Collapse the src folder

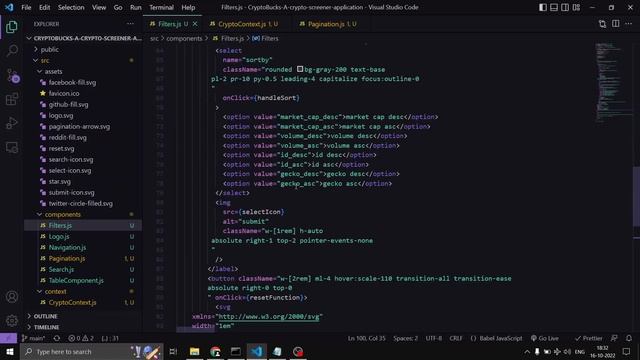(x=45, y=60)
